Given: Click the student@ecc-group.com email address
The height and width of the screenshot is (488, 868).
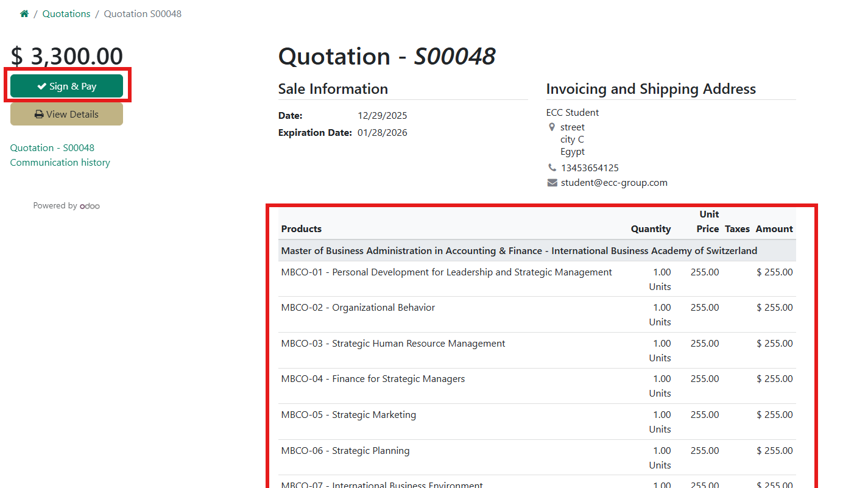Looking at the screenshot, I should pos(614,183).
